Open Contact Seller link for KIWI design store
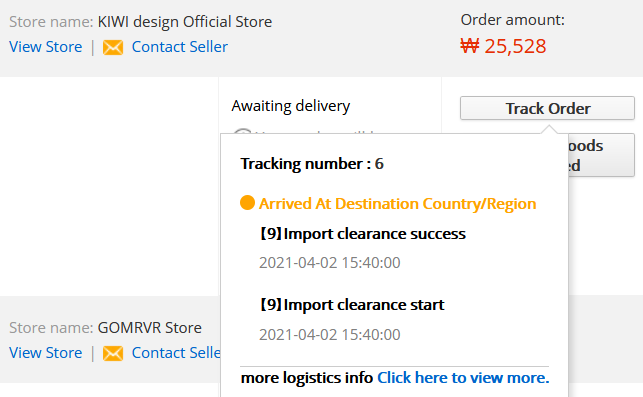Screen dimensions: 643x397 (x=180, y=47)
